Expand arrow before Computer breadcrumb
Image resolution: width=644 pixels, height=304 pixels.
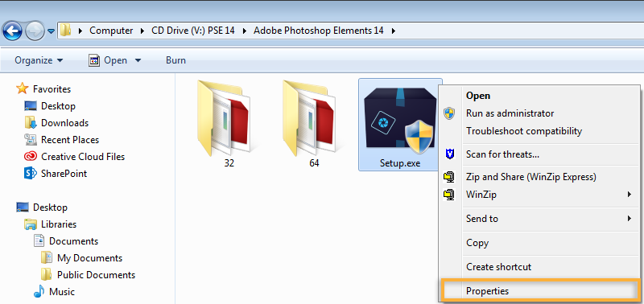(80, 31)
